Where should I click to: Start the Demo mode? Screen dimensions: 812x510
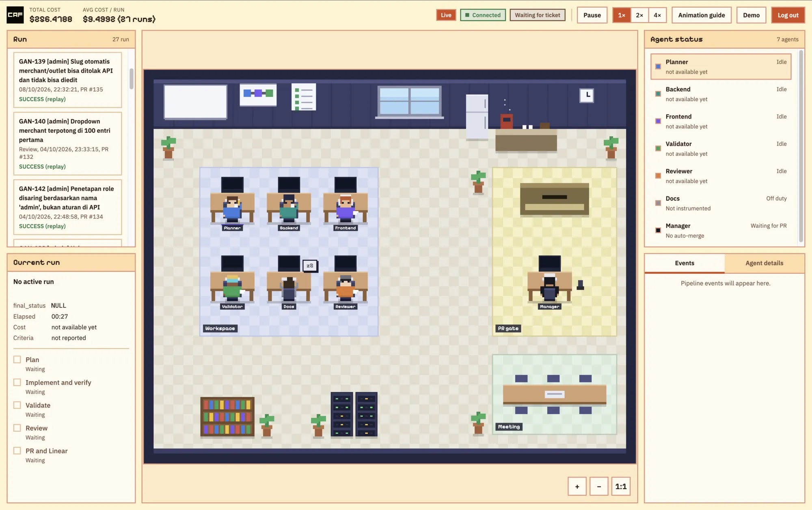[x=751, y=15]
